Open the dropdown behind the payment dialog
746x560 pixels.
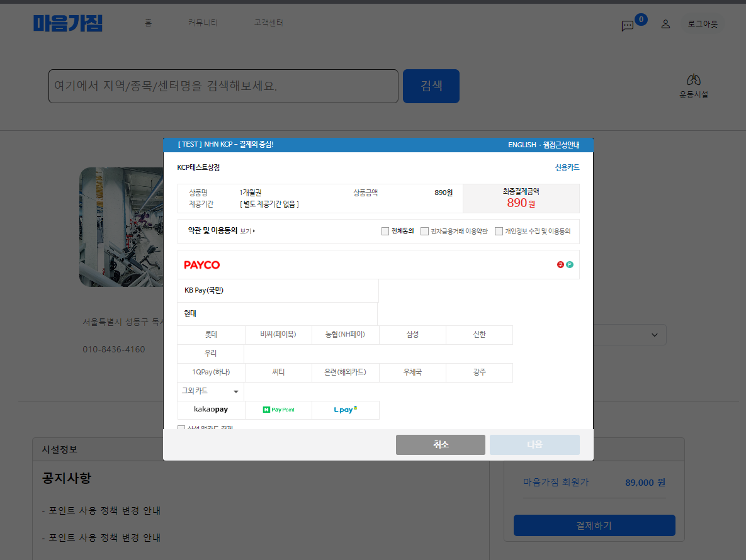point(655,335)
